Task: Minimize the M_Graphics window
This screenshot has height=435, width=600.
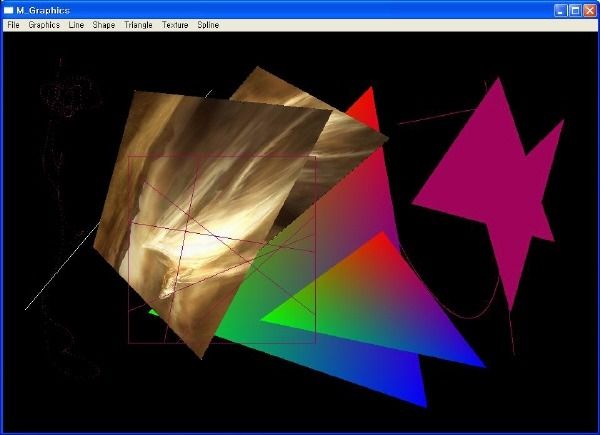Action: coord(561,10)
